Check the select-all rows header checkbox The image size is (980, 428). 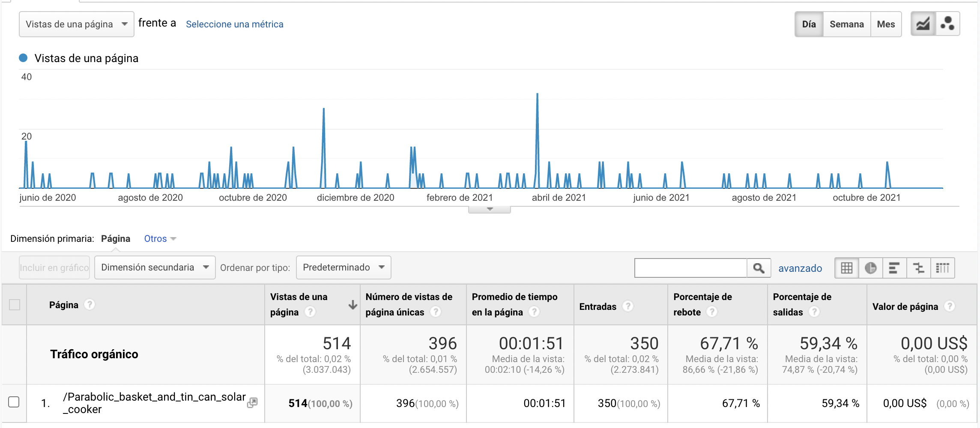click(15, 305)
